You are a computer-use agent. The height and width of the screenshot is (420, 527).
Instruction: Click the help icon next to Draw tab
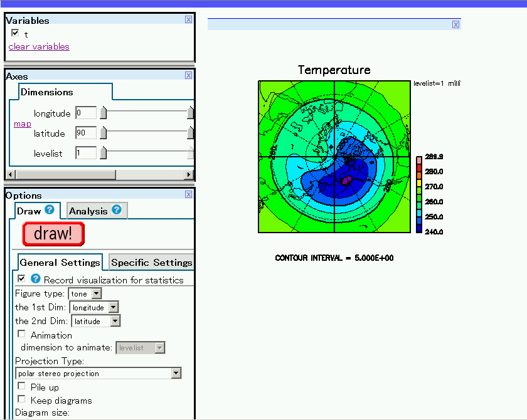(50, 210)
